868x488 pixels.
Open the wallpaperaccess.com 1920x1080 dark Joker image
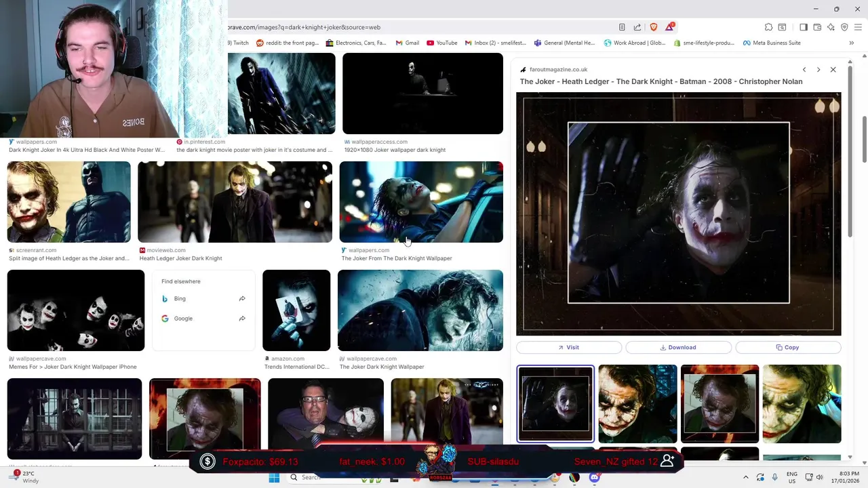422,94
